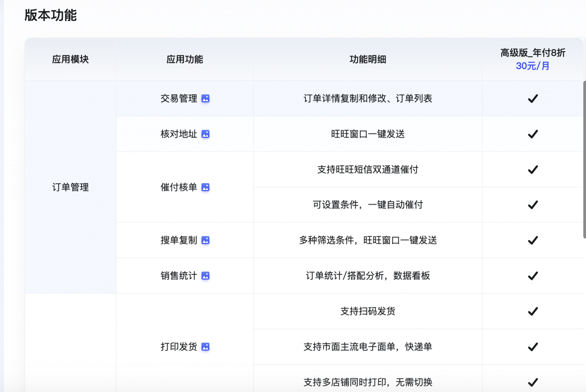Click the vertical scrollbar thumb
This screenshot has height=392, width=586.
[x=584, y=159]
